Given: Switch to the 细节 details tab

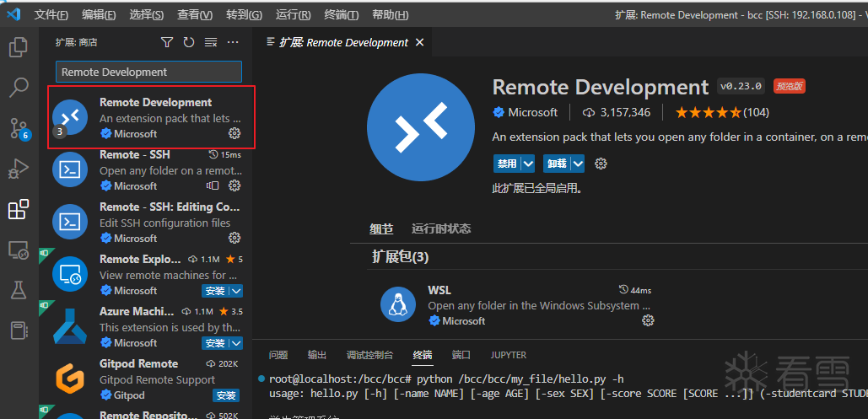Looking at the screenshot, I should coord(381,228).
